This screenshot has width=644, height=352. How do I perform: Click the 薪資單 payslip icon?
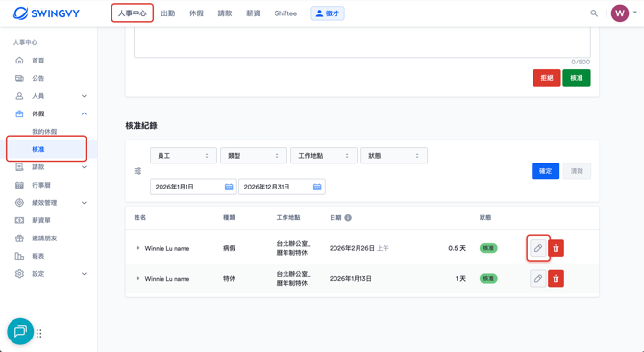(x=19, y=220)
